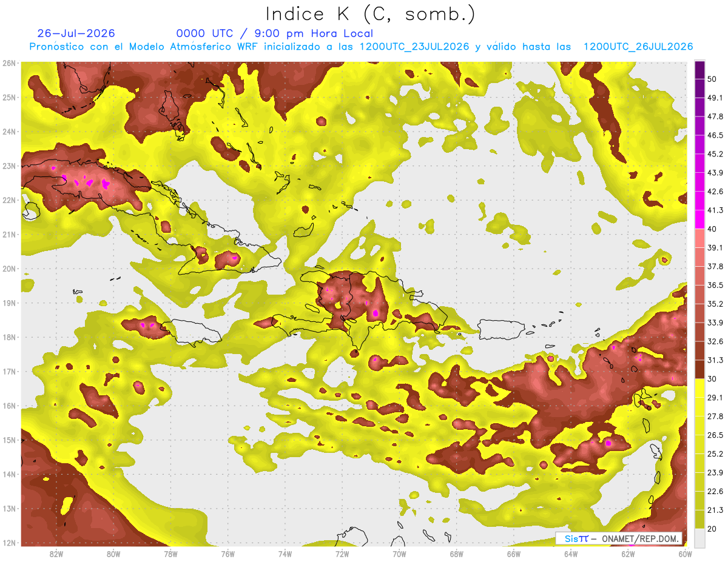Click the colorbar value '40'
Viewport: 728px width, 562px height.
point(712,229)
